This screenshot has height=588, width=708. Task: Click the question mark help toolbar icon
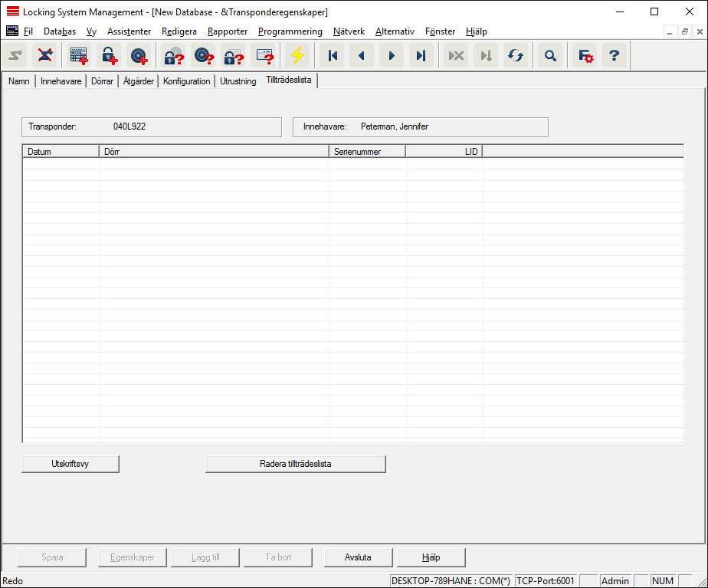click(614, 56)
